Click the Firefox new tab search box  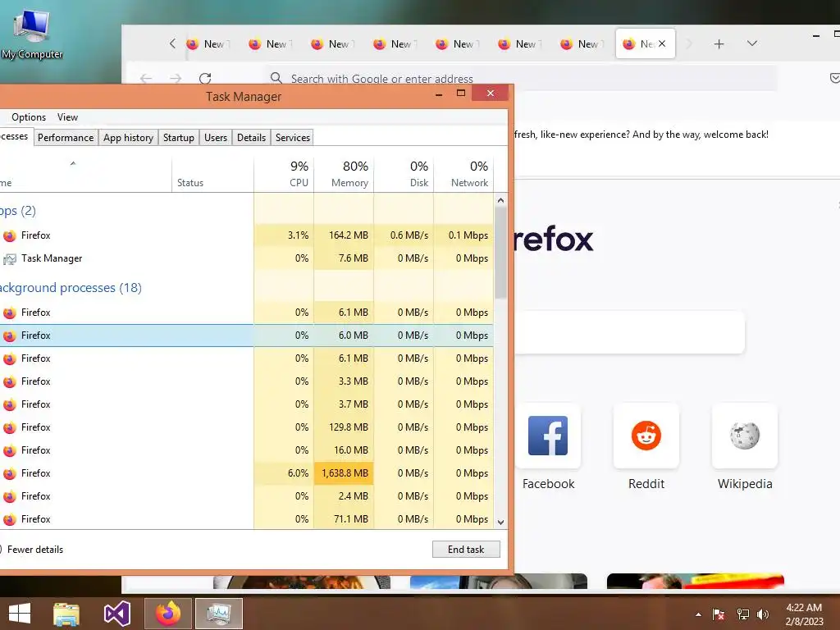pos(629,332)
